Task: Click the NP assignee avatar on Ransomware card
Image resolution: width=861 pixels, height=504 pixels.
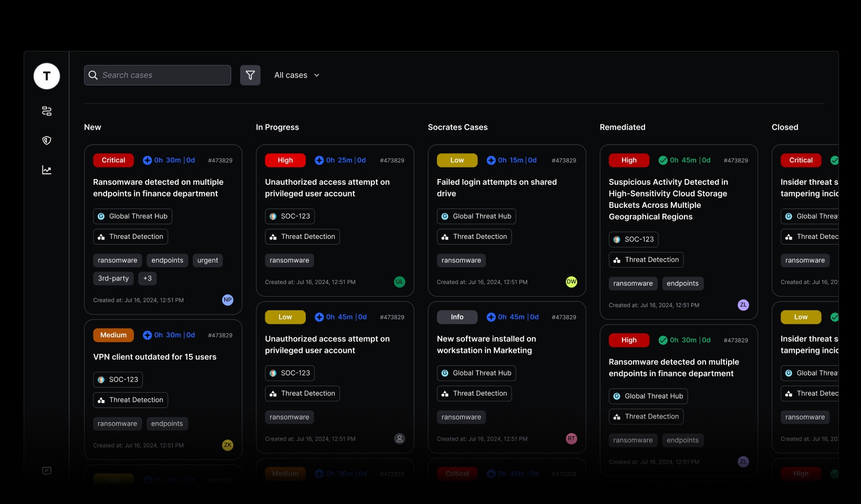Action: 227,300
